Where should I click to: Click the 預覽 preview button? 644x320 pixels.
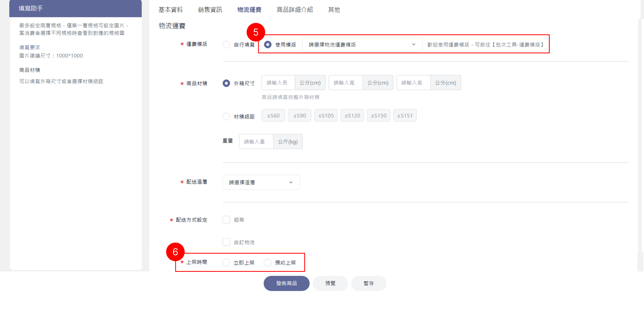[330, 284]
